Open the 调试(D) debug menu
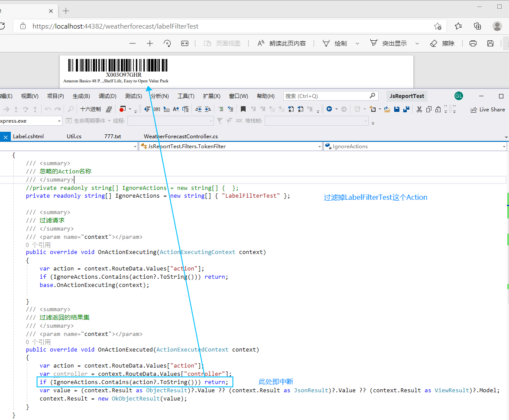509x420 pixels. pyautogui.click(x=107, y=96)
